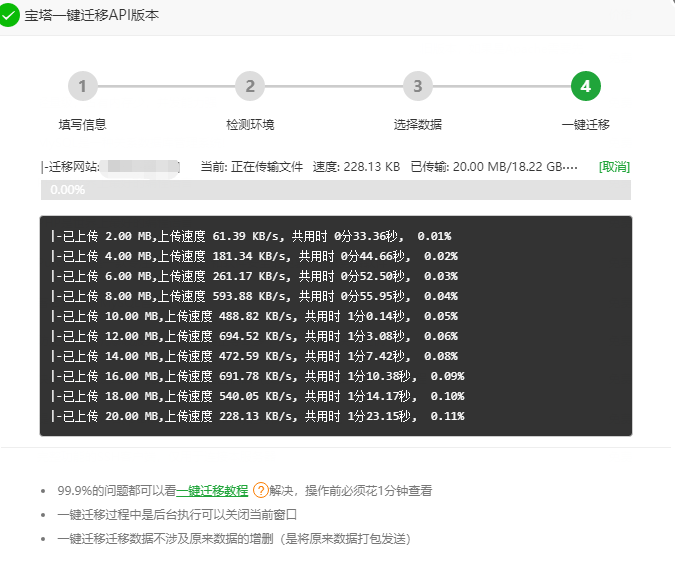Click the 选择数据 step label
Screen dimensions: 675x567
pyautogui.click(x=418, y=125)
